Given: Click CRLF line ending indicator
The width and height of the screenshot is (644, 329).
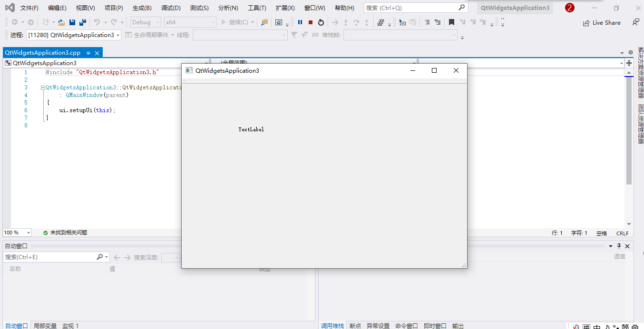Looking at the screenshot, I should (623, 233).
